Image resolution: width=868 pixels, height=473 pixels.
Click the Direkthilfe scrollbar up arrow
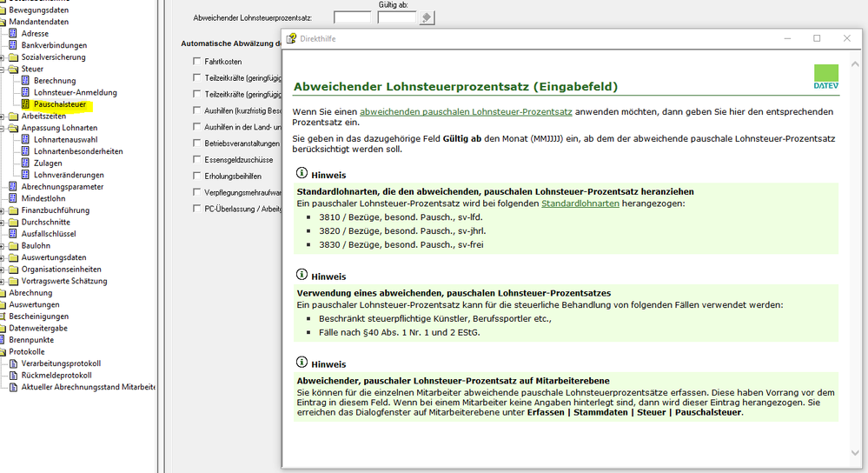pyautogui.click(x=855, y=64)
